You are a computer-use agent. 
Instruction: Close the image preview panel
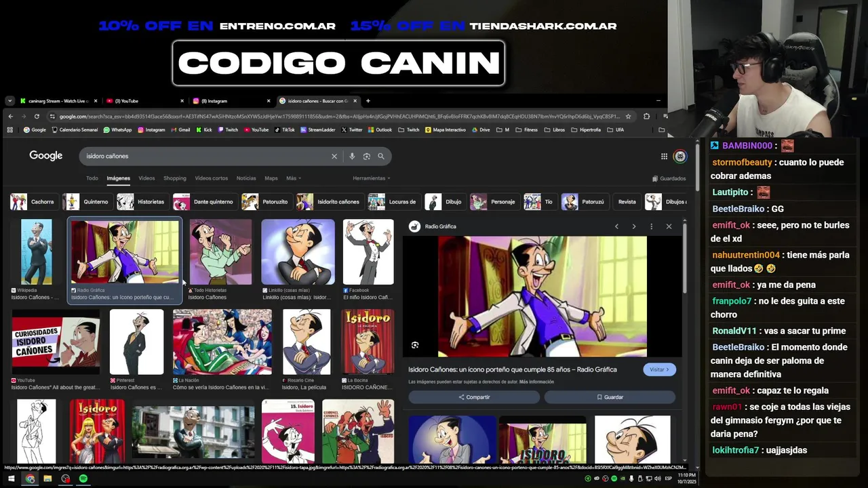669,226
